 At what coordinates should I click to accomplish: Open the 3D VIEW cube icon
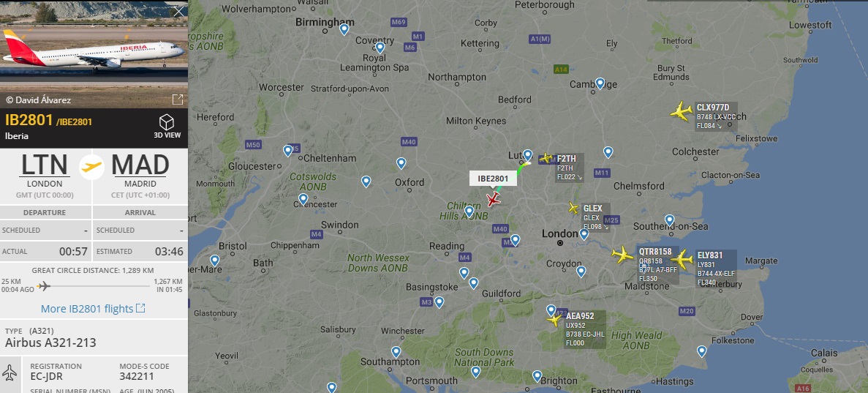(x=167, y=122)
